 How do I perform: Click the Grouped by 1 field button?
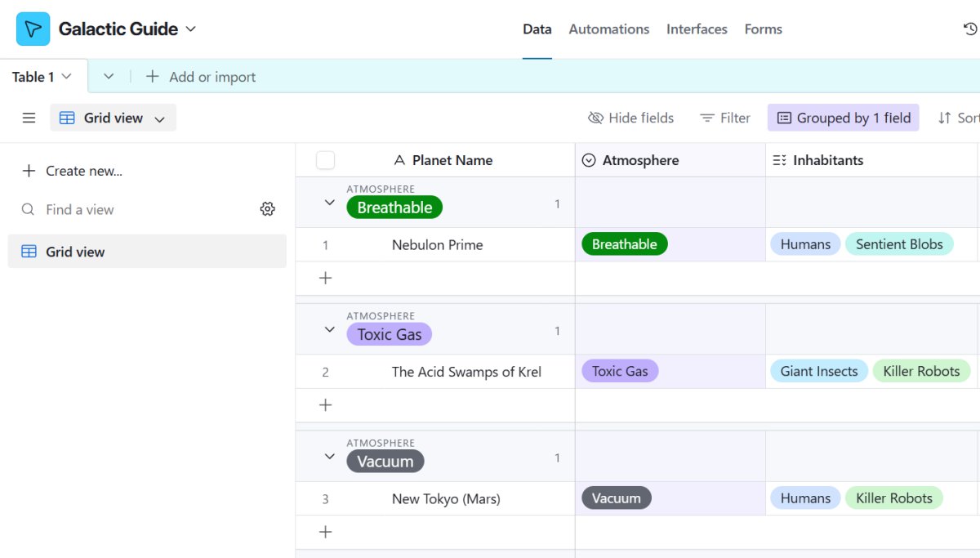pyautogui.click(x=844, y=118)
